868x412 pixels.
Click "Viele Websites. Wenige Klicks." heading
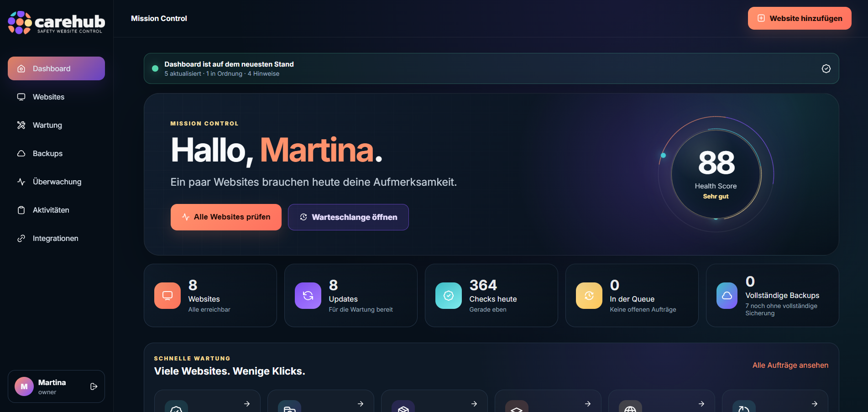(230, 371)
